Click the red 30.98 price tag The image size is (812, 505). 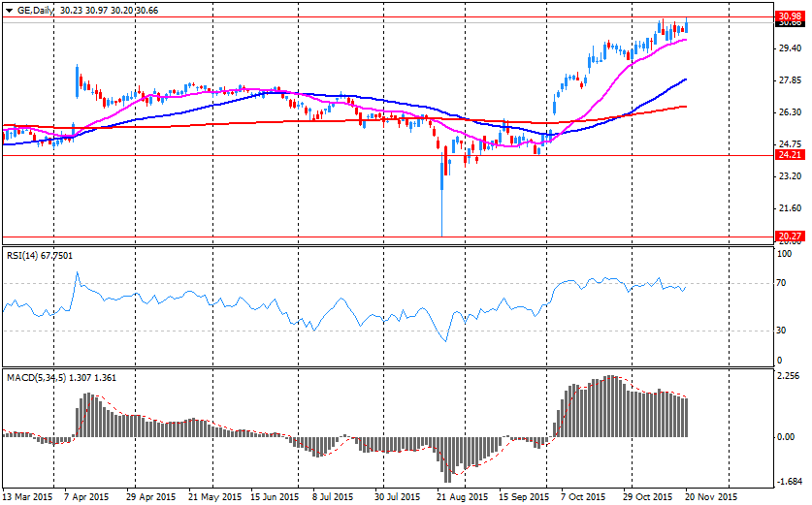click(x=789, y=16)
